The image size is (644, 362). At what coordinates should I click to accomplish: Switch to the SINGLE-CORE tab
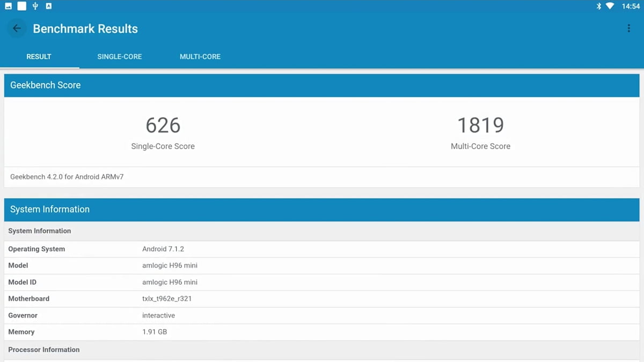tap(120, 56)
